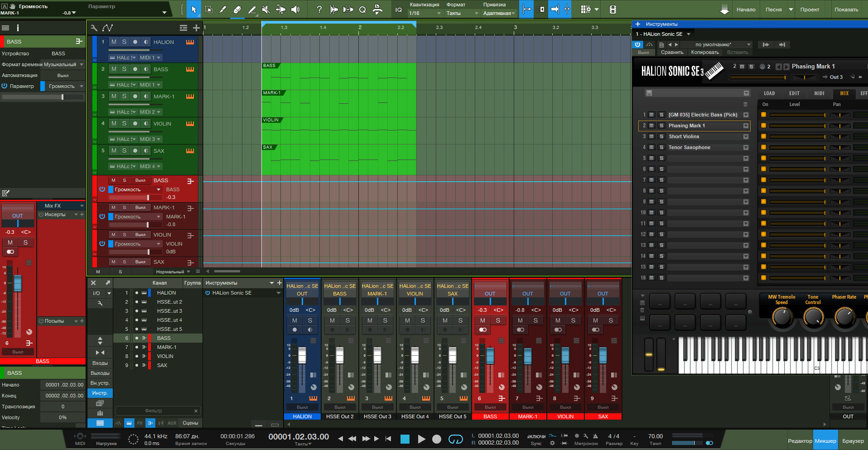Mute the VIOLIN instrument track

[114, 123]
